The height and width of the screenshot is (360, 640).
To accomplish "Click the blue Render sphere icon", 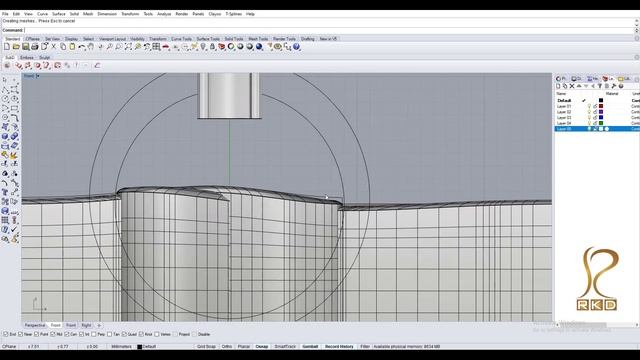I will [x=259, y=47].
